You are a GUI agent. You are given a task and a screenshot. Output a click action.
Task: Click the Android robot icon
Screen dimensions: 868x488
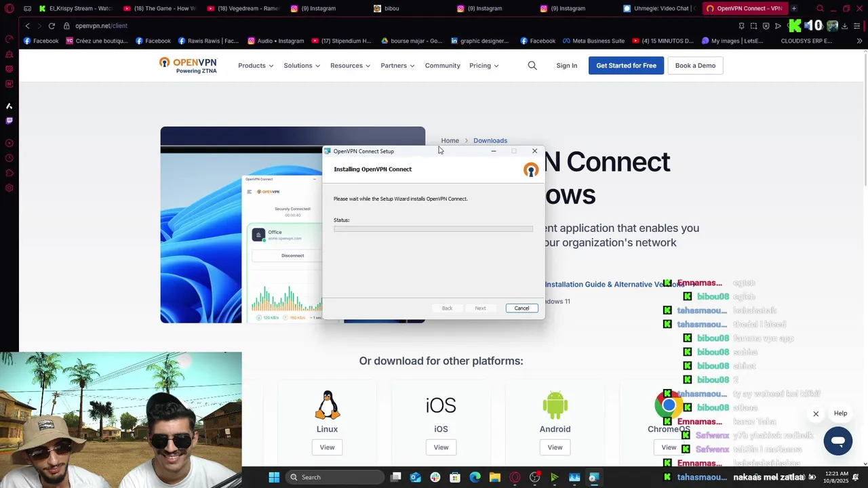coord(555,405)
